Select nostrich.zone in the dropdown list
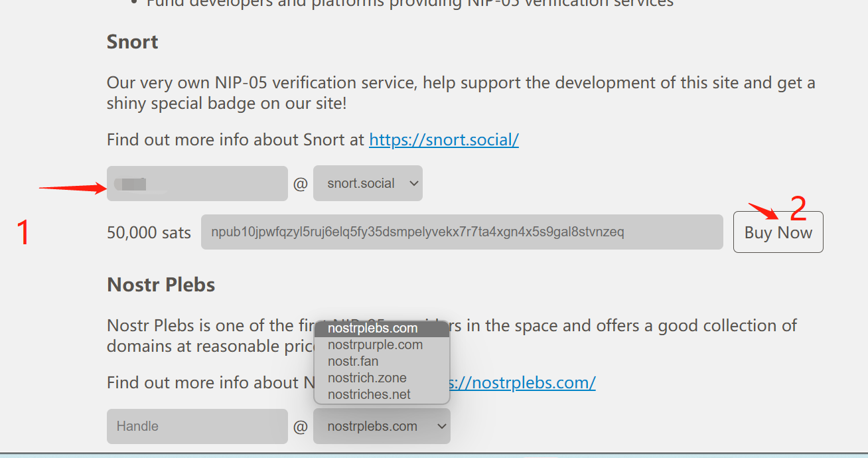The width and height of the screenshot is (868, 458). coord(382,378)
